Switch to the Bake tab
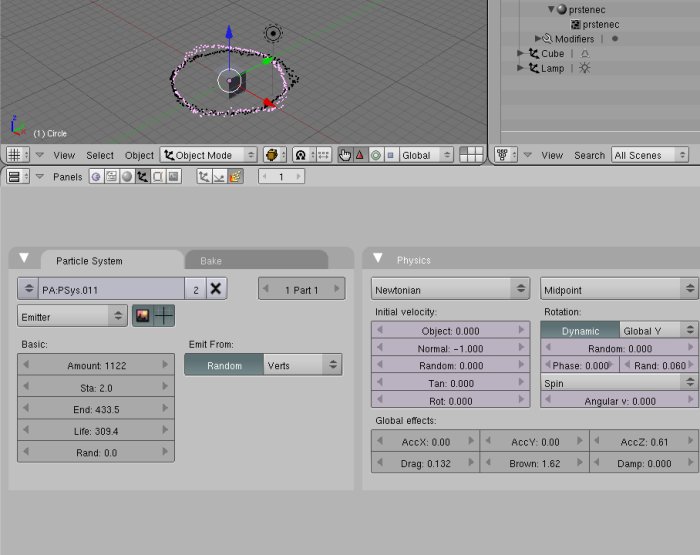This screenshot has height=555, width=700. click(211, 261)
